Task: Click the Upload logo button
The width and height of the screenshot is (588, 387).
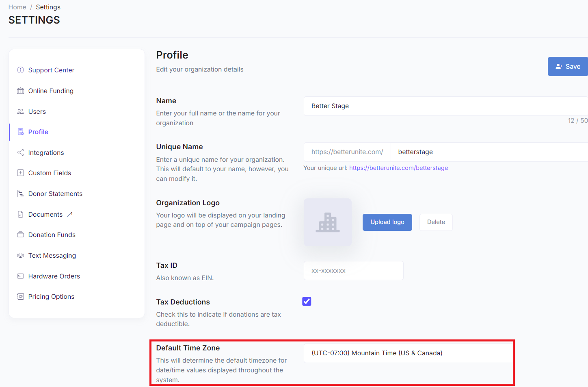Action: pos(387,222)
